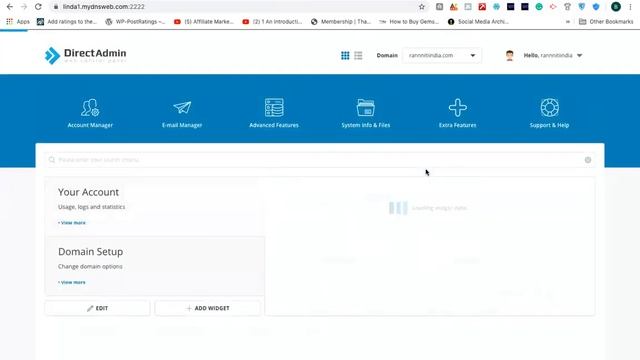Open the Chrome three-dot menu
Screen dimensions: 640x360
point(630,7)
